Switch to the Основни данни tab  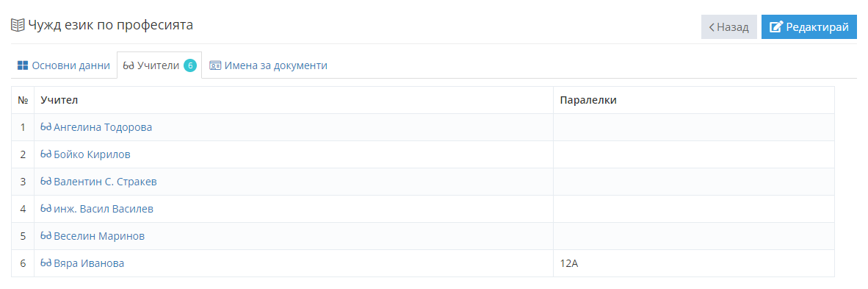64,65
